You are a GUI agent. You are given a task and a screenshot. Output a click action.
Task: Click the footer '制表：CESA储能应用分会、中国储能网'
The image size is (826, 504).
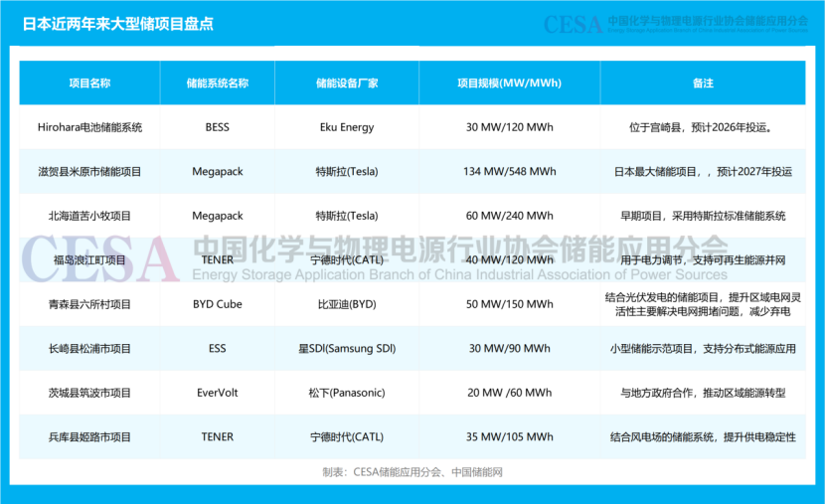413,472
